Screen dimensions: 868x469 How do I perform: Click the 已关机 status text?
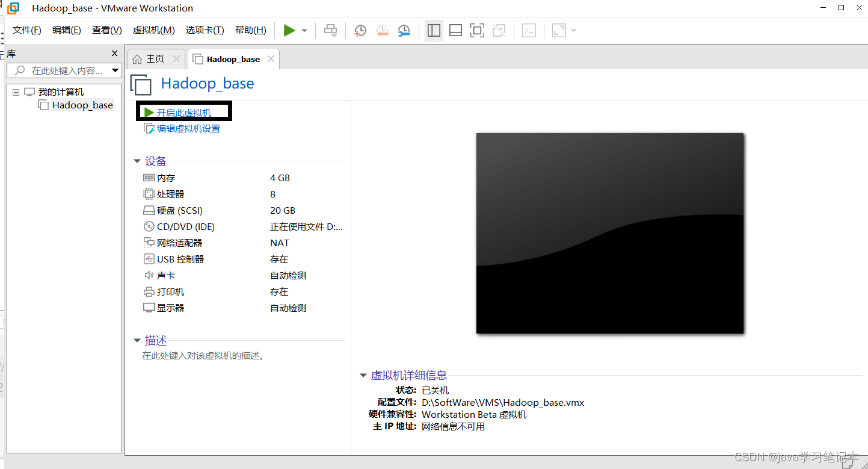point(435,390)
